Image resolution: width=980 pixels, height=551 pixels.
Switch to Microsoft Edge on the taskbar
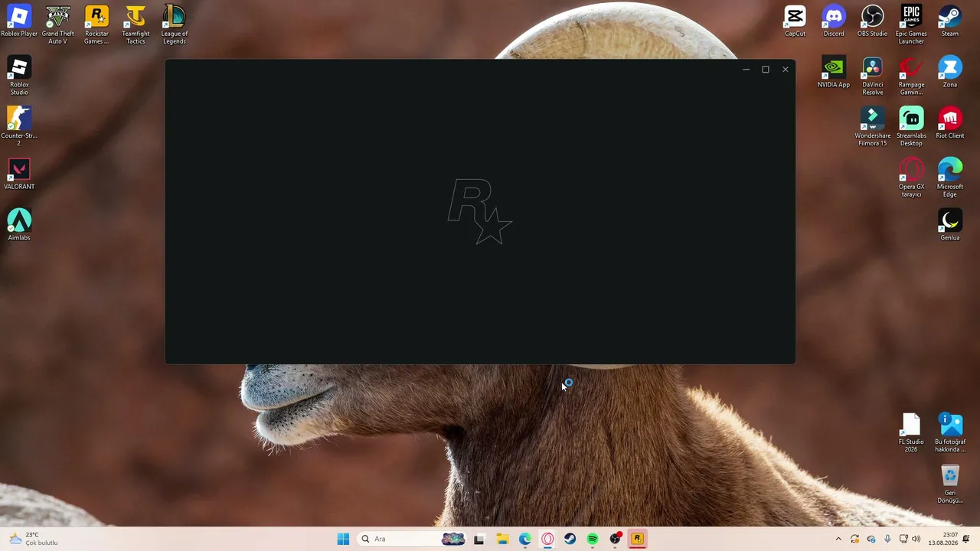525,539
